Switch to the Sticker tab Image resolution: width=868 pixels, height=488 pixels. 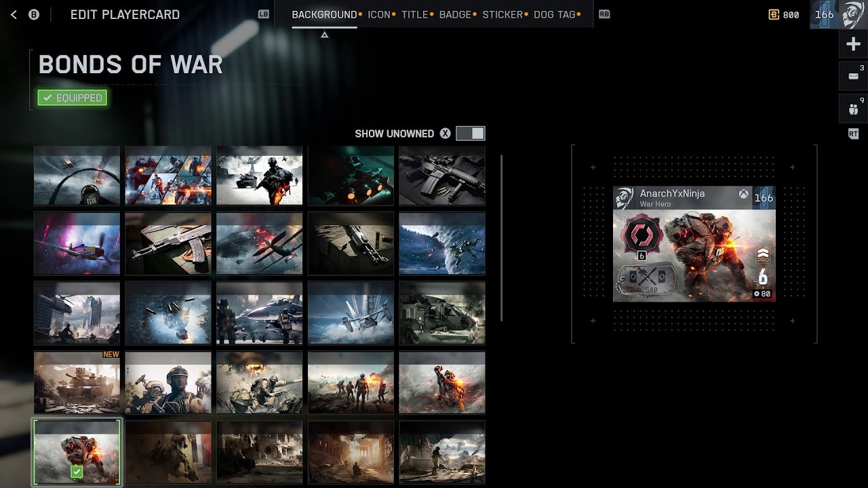pyautogui.click(x=502, y=14)
